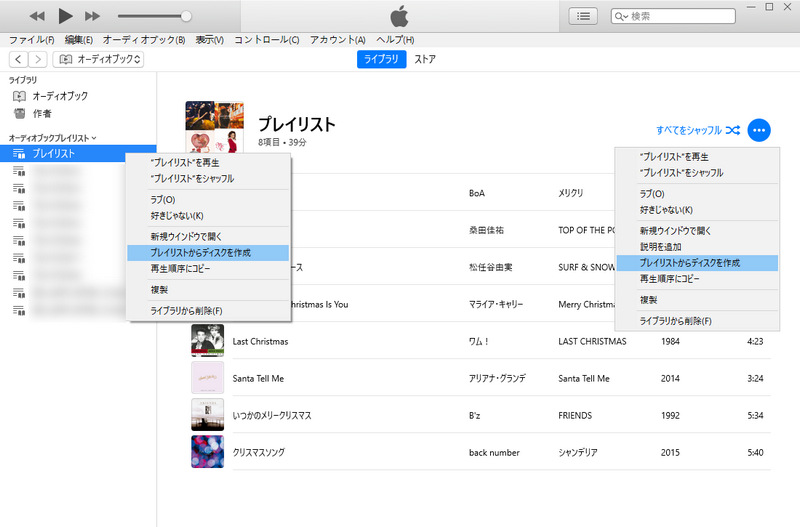Click the いつかのメリークリスマス album thumbnail
The image size is (800, 527).
tap(208, 415)
